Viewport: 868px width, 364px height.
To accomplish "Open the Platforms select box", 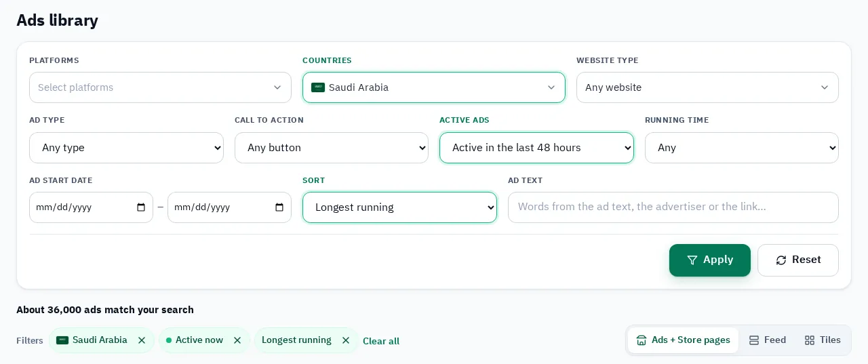I will (x=160, y=87).
